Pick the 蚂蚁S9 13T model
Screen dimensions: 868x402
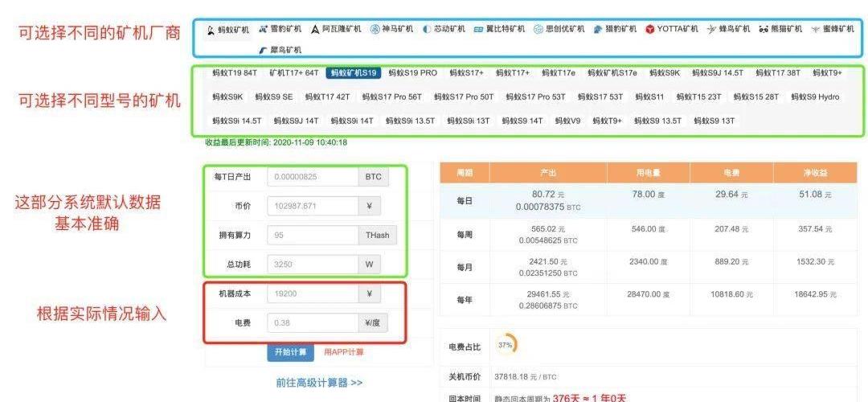pos(714,121)
